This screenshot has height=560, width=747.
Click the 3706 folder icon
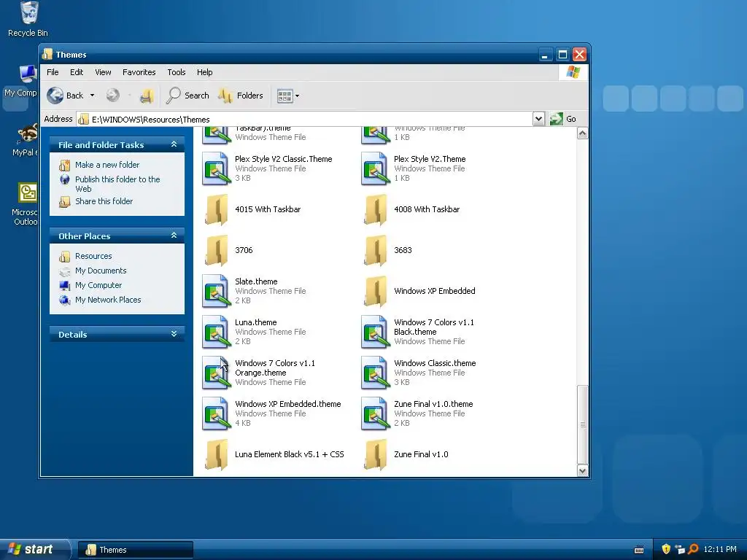point(216,250)
